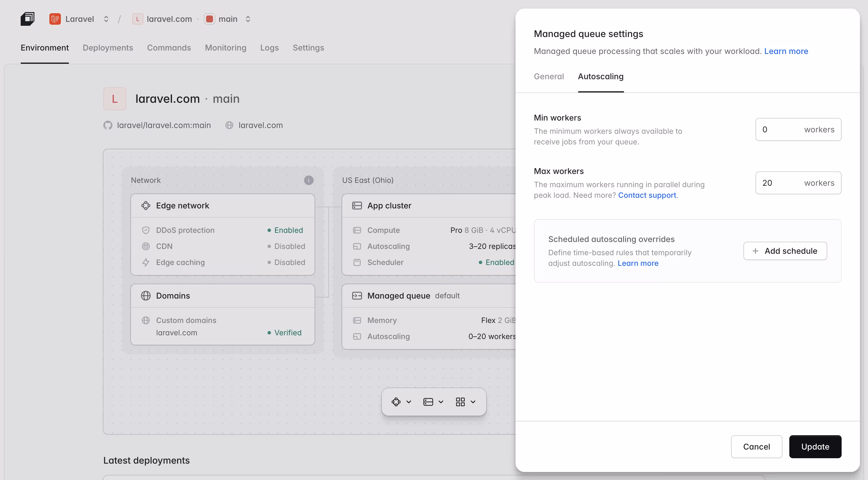Click the App cluster server icon
The image size is (868, 480).
tap(357, 206)
